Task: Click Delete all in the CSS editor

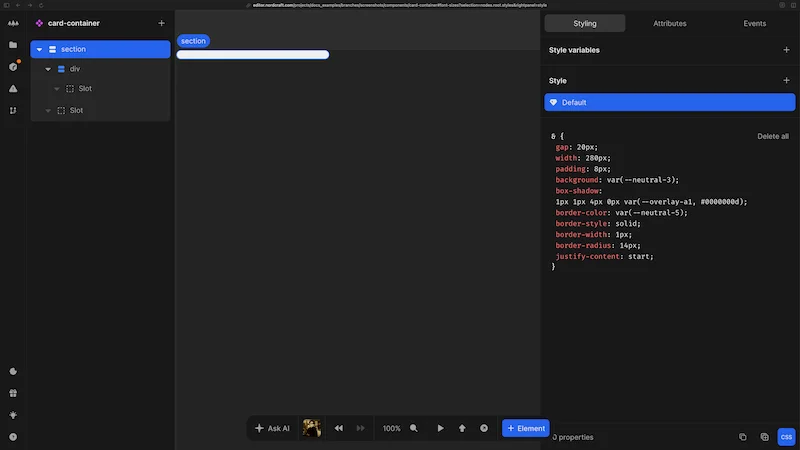Action: (x=772, y=136)
